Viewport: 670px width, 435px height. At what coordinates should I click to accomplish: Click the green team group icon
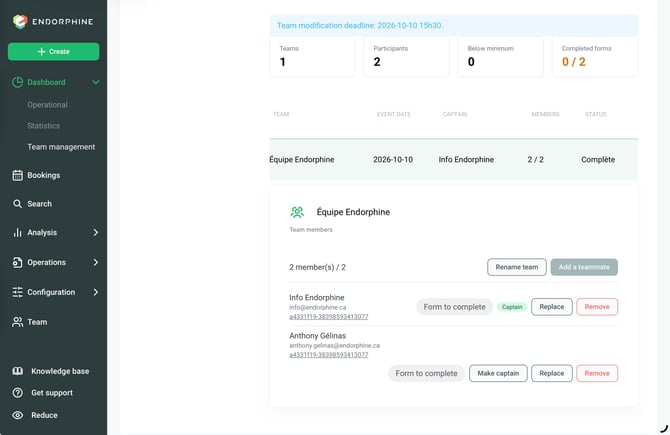(x=297, y=212)
